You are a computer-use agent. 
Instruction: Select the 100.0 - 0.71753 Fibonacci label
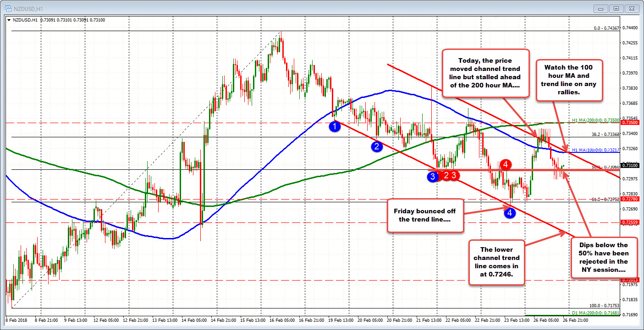[x=605, y=305]
